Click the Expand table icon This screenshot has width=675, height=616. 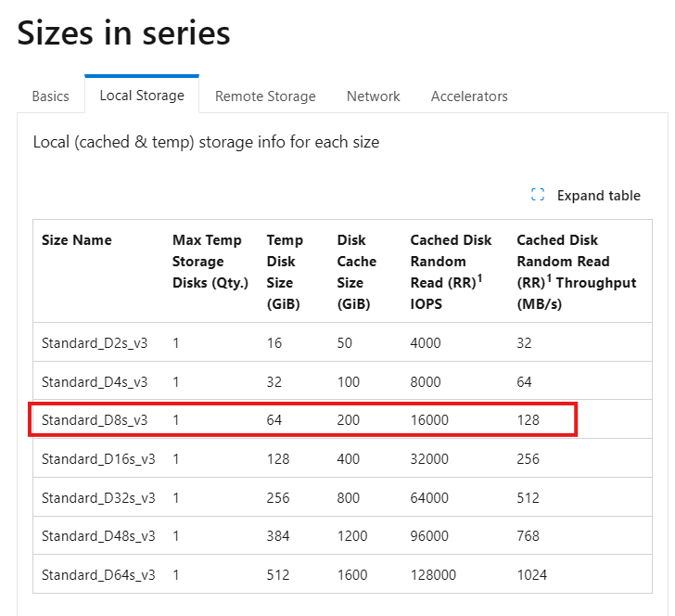[x=537, y=195]
